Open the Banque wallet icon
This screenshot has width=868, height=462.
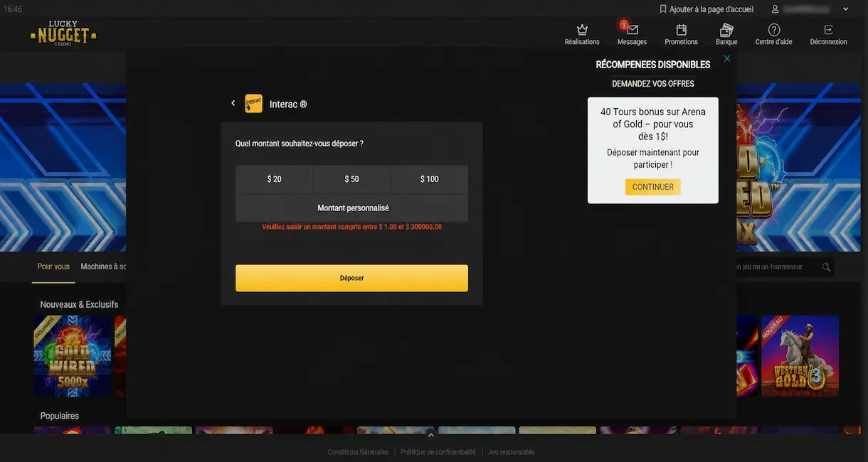pos(726,30)
